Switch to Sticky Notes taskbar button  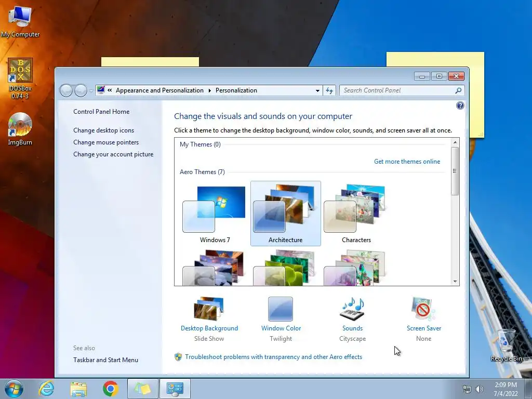[142, 389]
